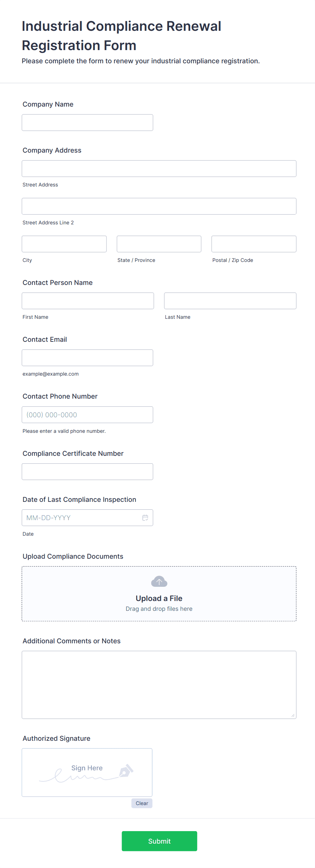The width and height of the screenshot is (315, 868).
Task: Select the Street Address input
Action: click(159, 168)
